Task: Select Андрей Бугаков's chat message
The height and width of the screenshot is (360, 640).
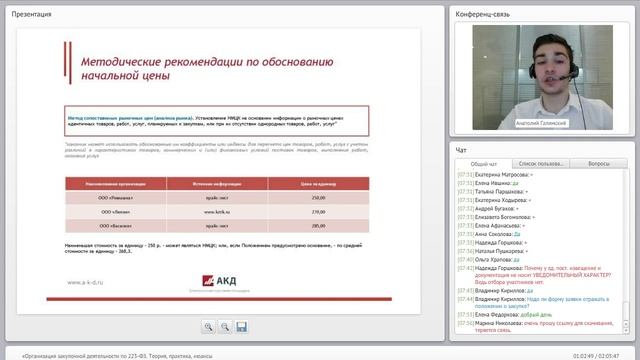Action: click(488, 209)
